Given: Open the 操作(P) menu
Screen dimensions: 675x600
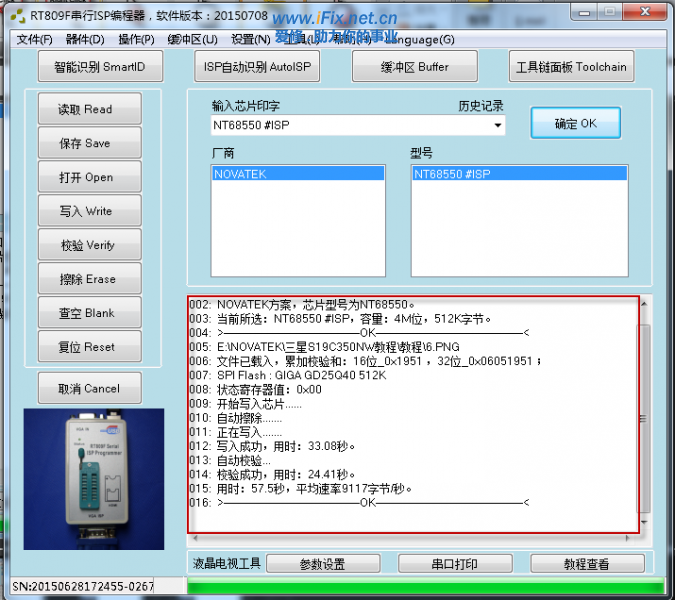Looking at the screenshot, I should tap(136, 39).
